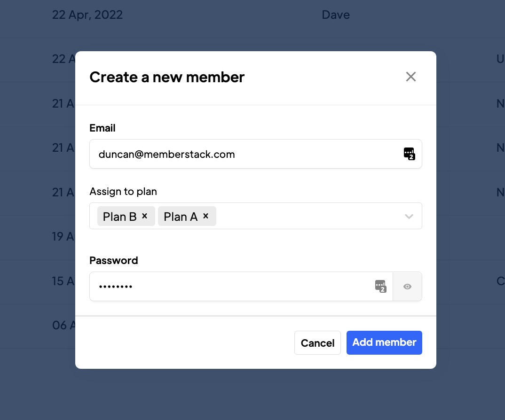Open the plan selector empty area
The width and height of the screenshot is (505, 420).
click(x=306, y=217)
